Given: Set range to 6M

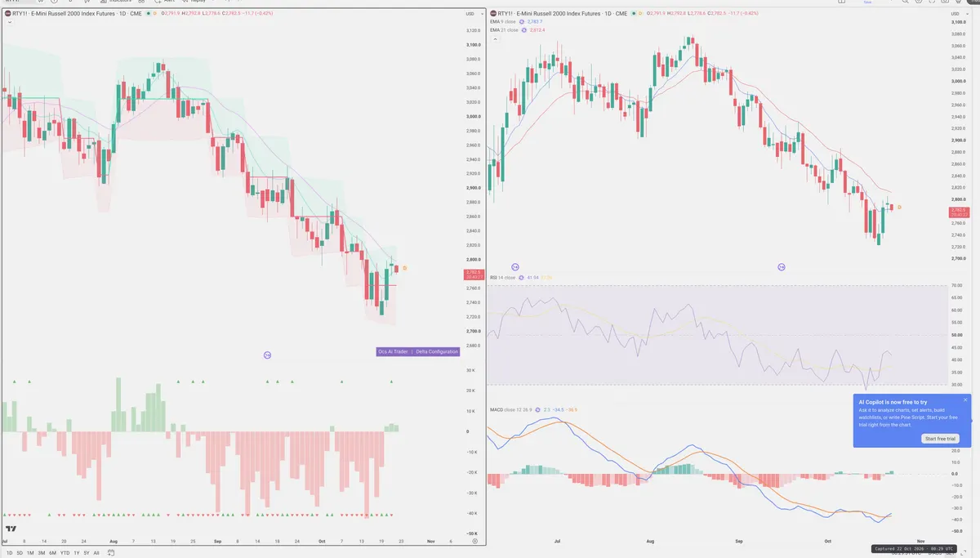Looking at the screenshot, I should (x=52, y=553).
